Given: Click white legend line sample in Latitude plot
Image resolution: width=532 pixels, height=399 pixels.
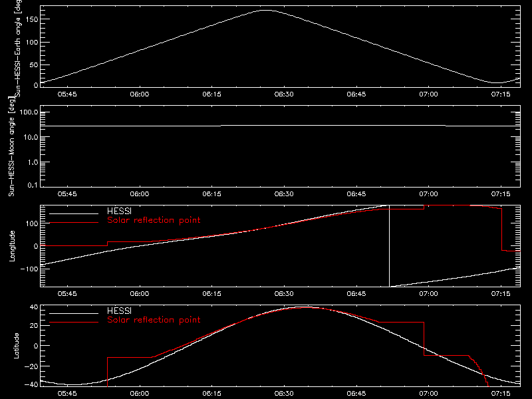Looking at the screenshot, I should point(74,313).
